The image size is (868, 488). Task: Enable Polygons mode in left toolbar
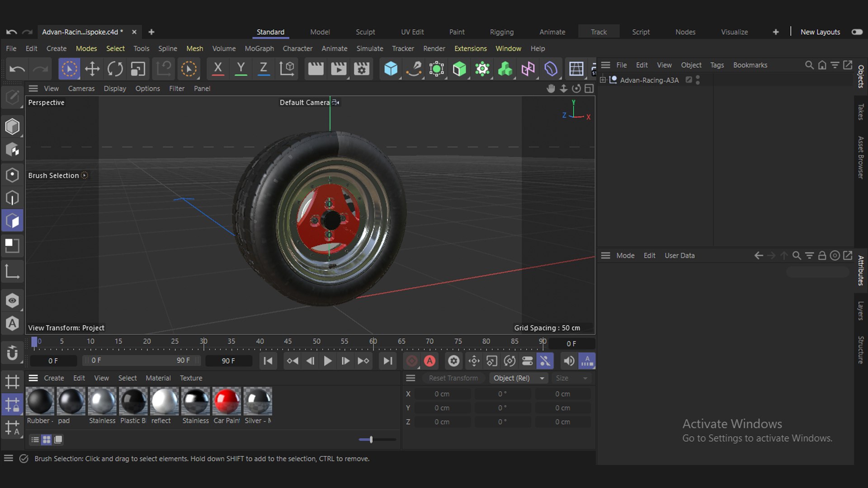pos(12,221)
